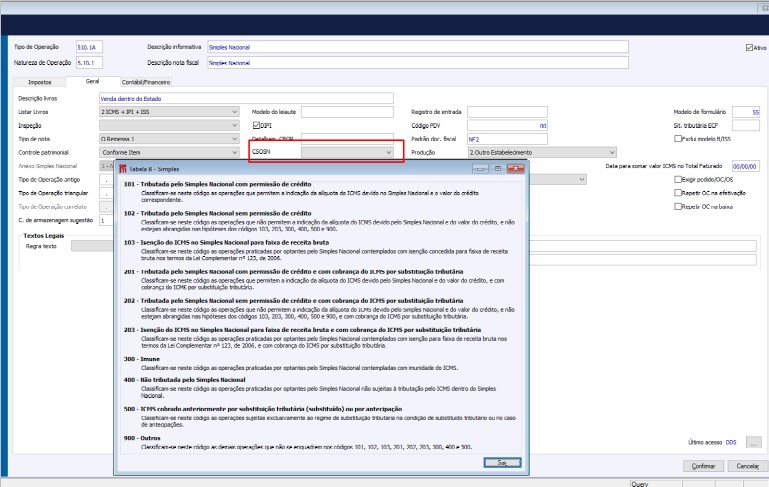769x487 pixels.
Task: Select the '202 - Tributada' heading
Action: click(293, 301)
